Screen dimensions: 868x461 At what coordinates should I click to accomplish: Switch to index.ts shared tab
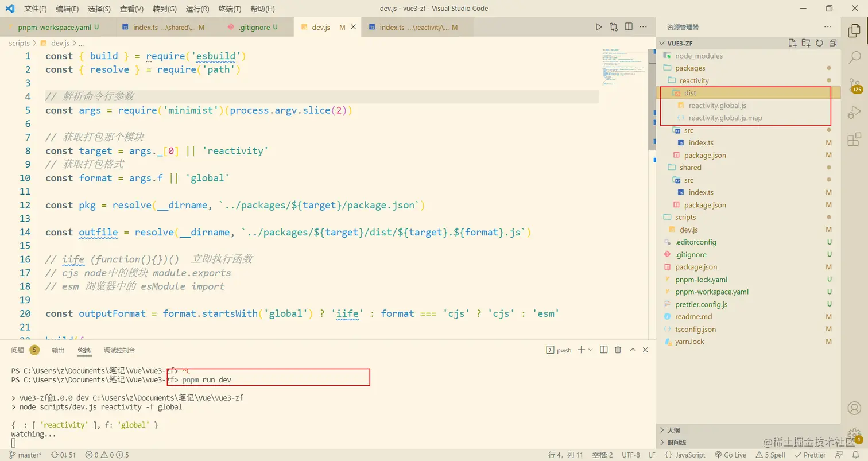click(x=168, y=27)
